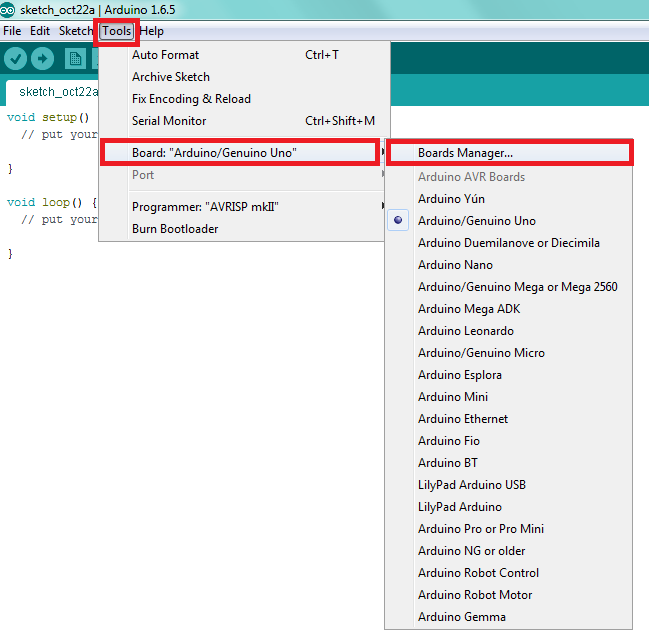Click the New sketch document icon
The height and width of the screenshot is (639, 650).
pyautogui.click(x=75, y=58)
